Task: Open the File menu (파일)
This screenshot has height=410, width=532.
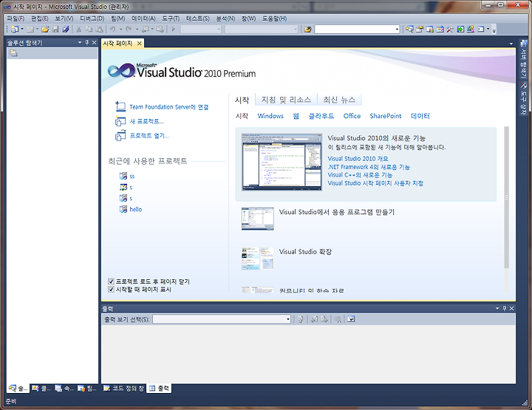Action: click(x=16, y=18)
